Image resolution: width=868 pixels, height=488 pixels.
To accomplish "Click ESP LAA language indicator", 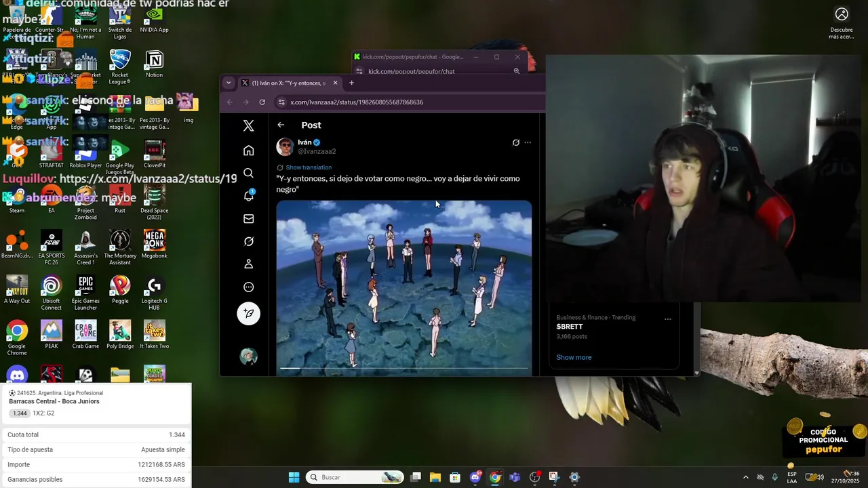I will (x=792, y=477).
